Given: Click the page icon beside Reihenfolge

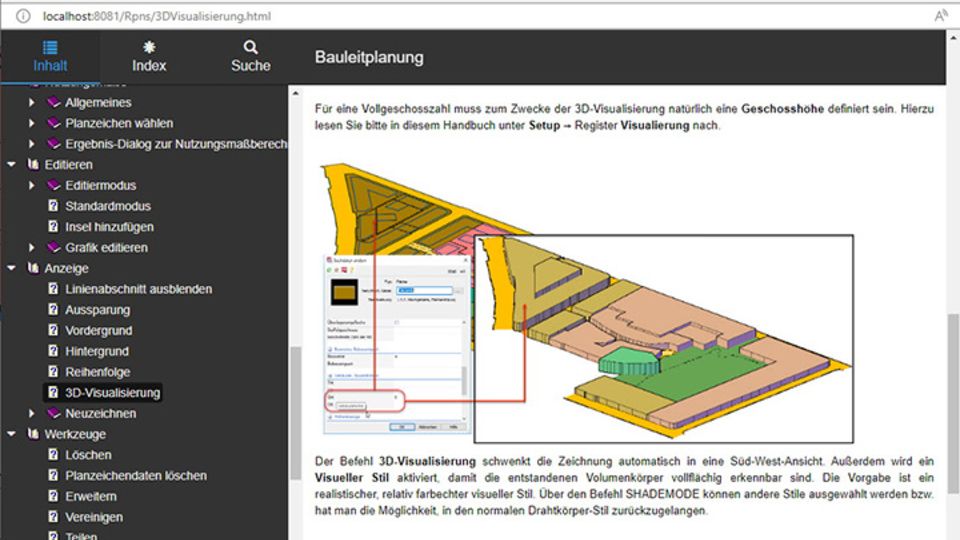Looking at the screenshot, I should [x=53, y=372].
